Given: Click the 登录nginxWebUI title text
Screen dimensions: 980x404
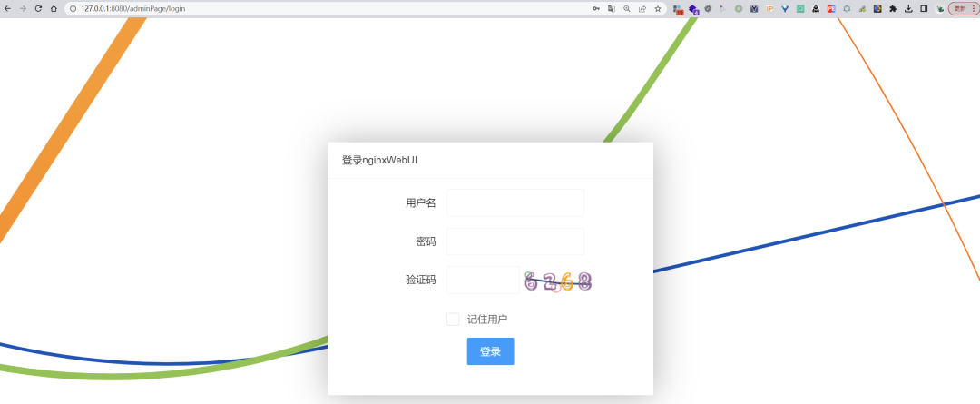Looking at the screenshot, I should click(x=379, y=160).
